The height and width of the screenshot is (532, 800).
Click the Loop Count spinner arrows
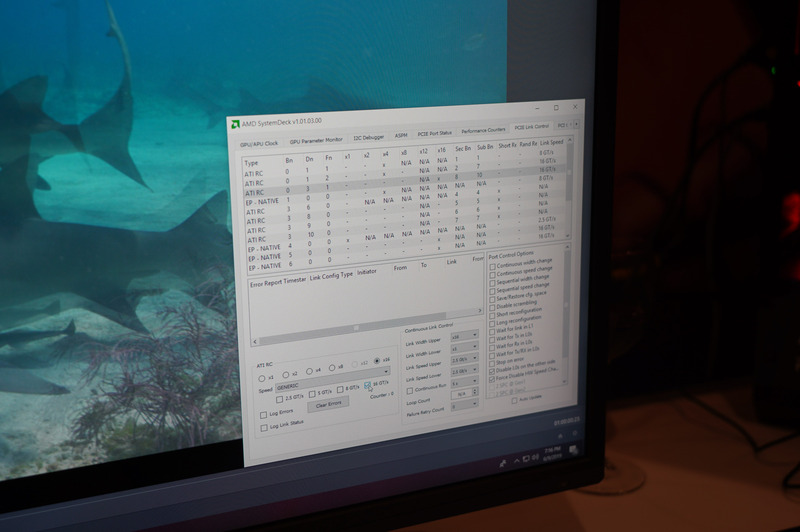pos(475,392)
